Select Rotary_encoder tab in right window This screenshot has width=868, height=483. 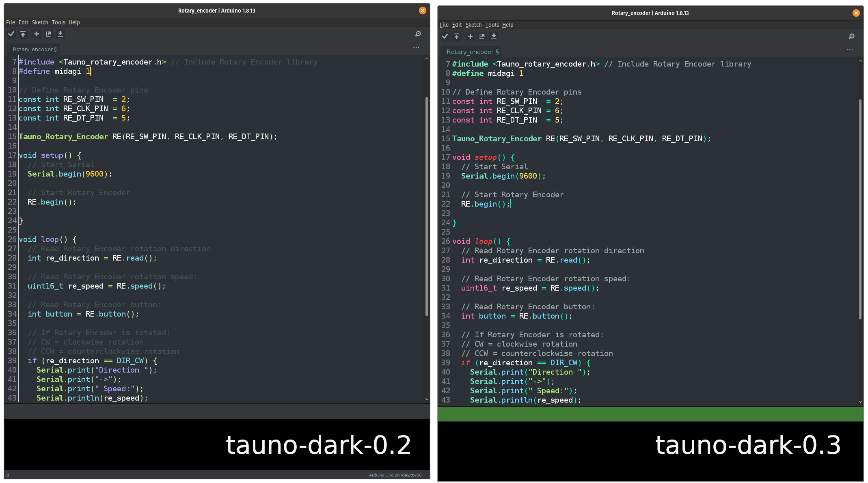[472, 52]
